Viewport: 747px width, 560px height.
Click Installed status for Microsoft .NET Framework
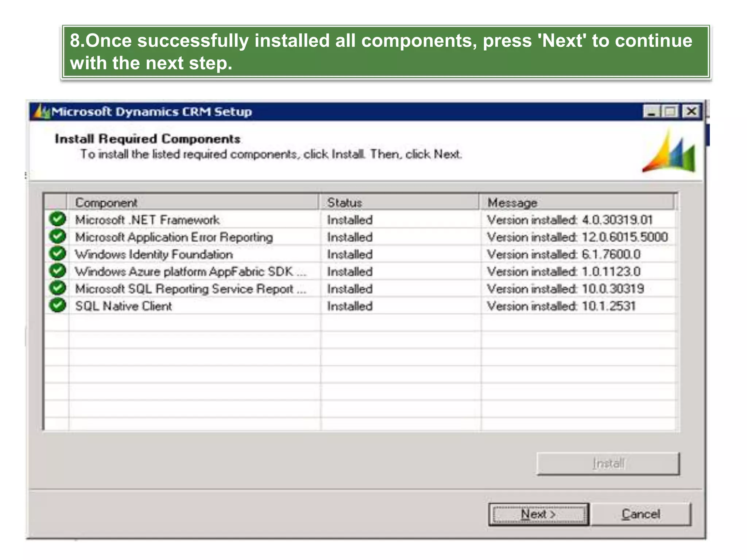click(x=350, y=220)
